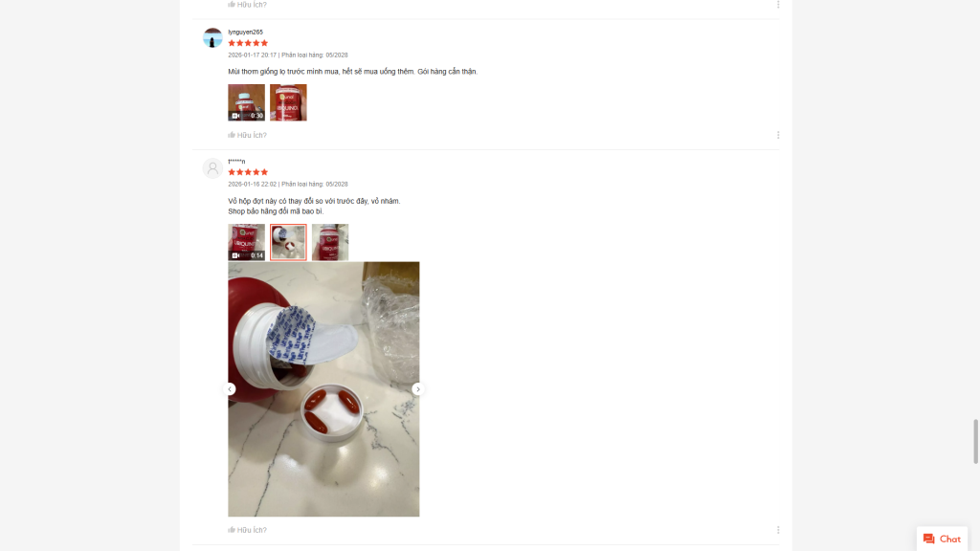Mark the box-packaging review as helpful

click(x=248, y=530)
